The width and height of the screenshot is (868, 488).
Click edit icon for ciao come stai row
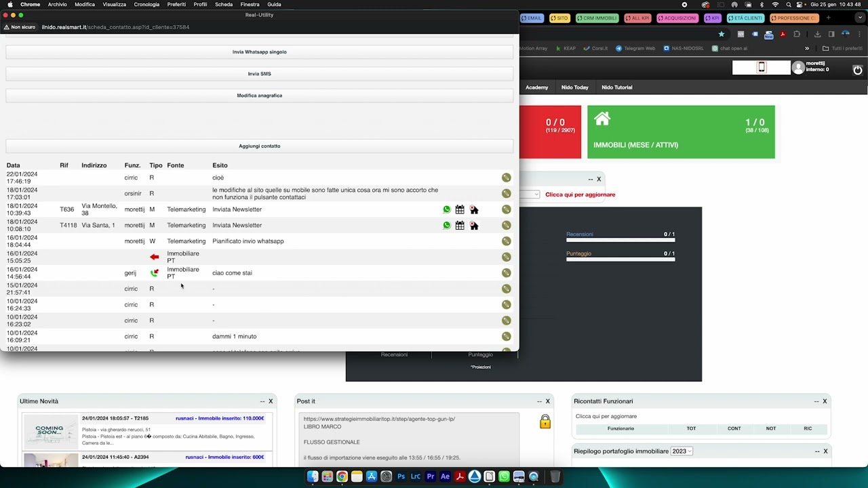(x=506, y=273)
